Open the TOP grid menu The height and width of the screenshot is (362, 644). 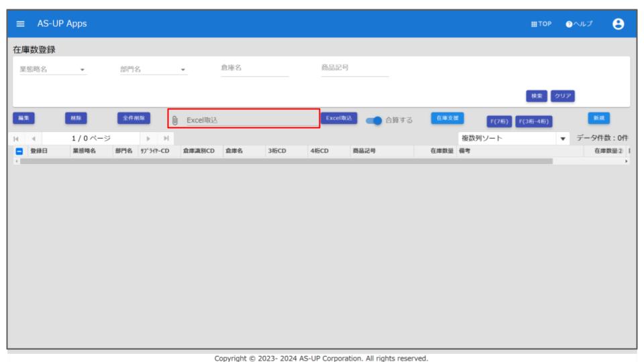click(541, 24)
